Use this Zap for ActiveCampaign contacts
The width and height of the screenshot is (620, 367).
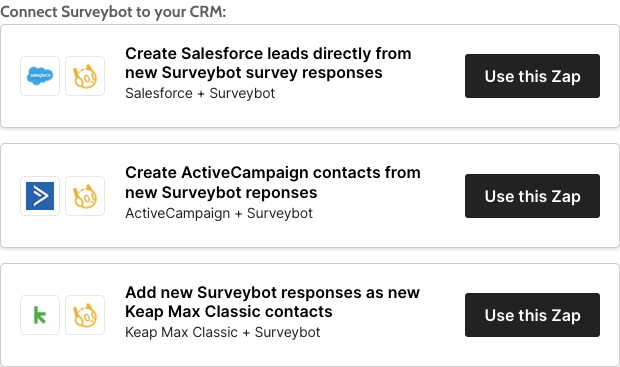coord(532,196)
